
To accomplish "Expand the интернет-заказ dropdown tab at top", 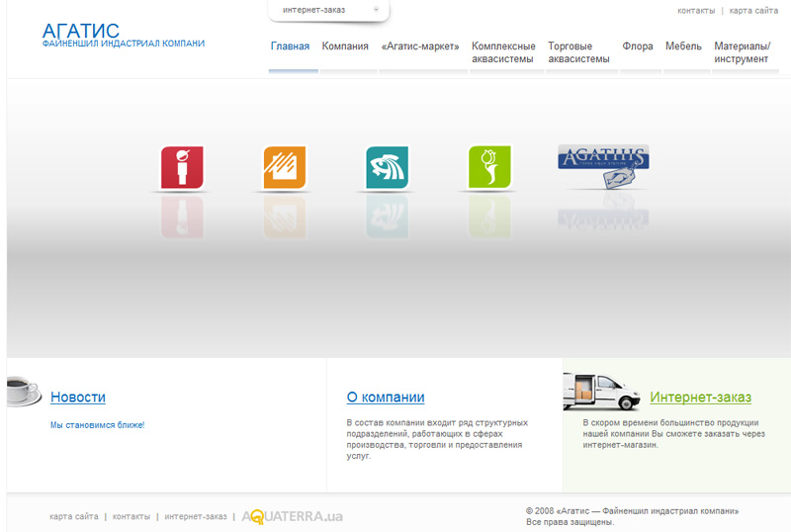I will (328, 10).
